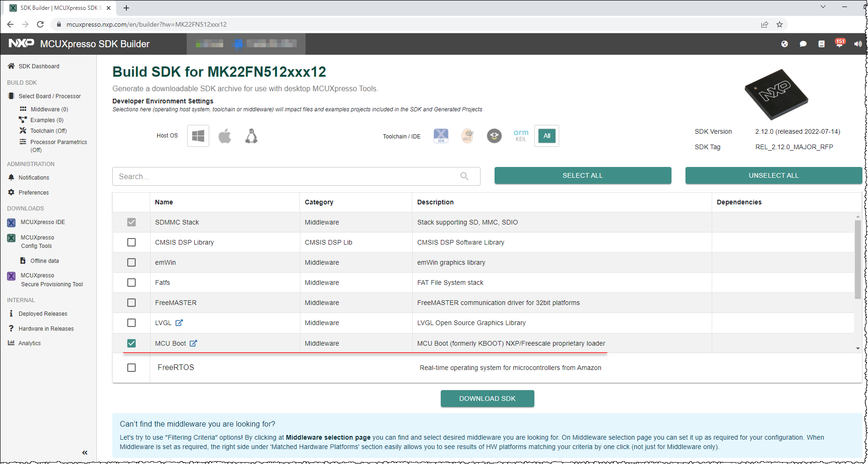Open Select Board / Processor page

(x=50, y=96)
